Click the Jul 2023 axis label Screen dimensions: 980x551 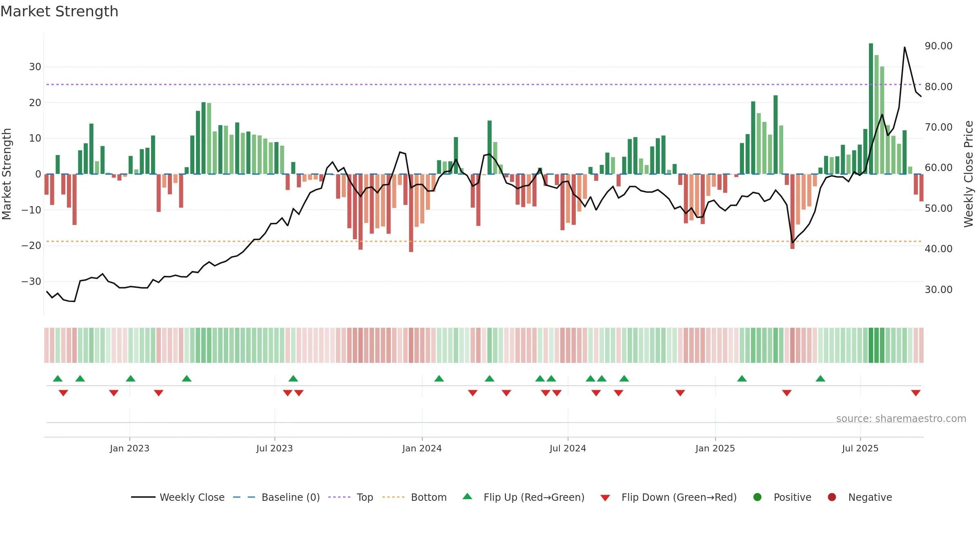[274, 448]
